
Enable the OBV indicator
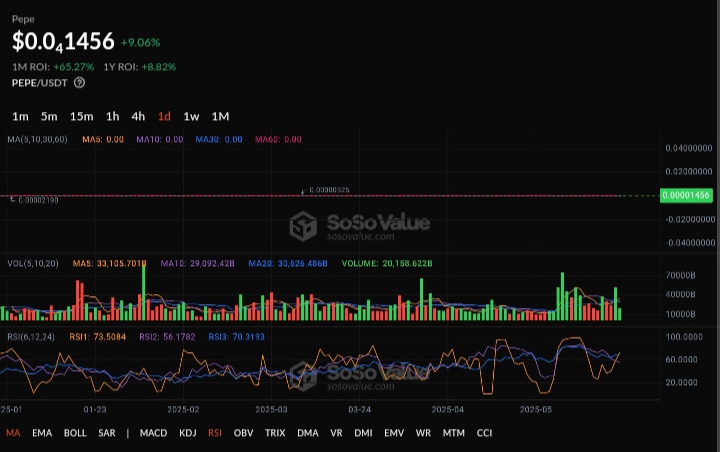[243, 433]
